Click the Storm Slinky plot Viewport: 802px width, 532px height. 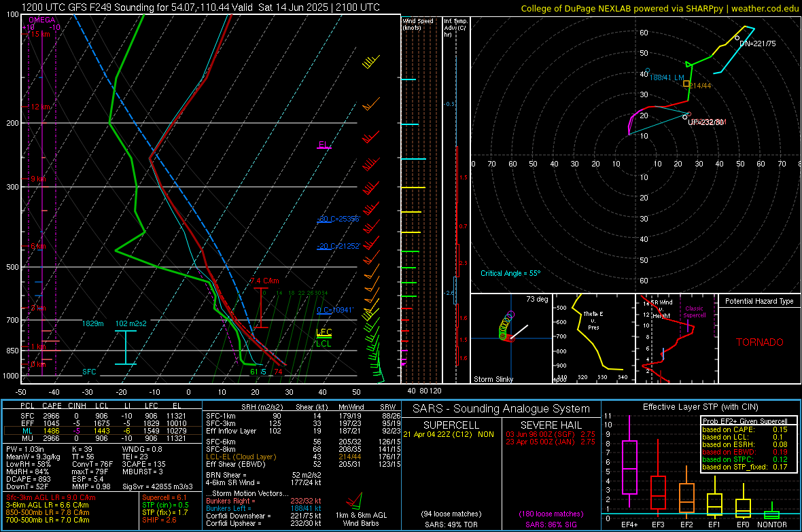click(511, 338)
